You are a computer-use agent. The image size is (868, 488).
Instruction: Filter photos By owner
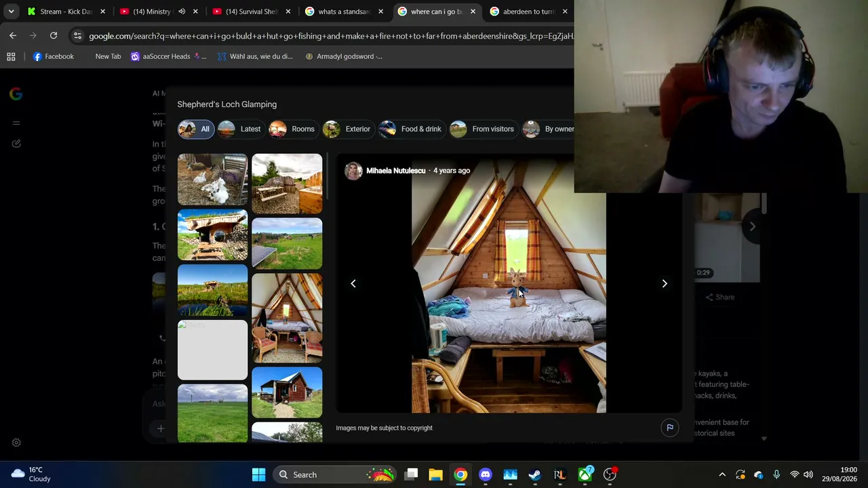coord(548,129)
